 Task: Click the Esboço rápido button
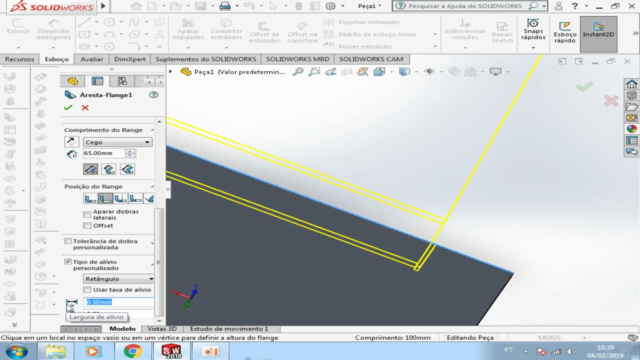[x=565, y=32]
